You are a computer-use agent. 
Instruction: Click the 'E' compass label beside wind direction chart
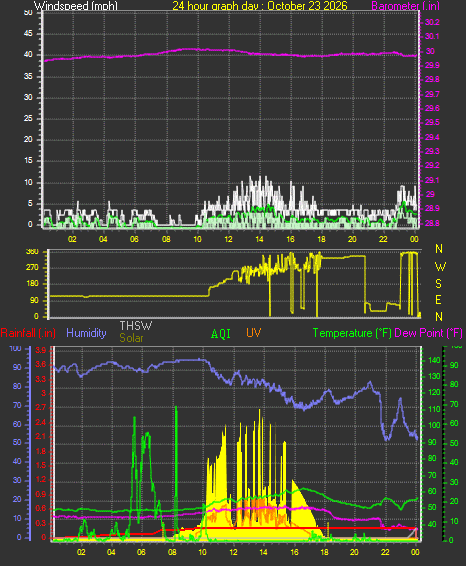[438, 300]
